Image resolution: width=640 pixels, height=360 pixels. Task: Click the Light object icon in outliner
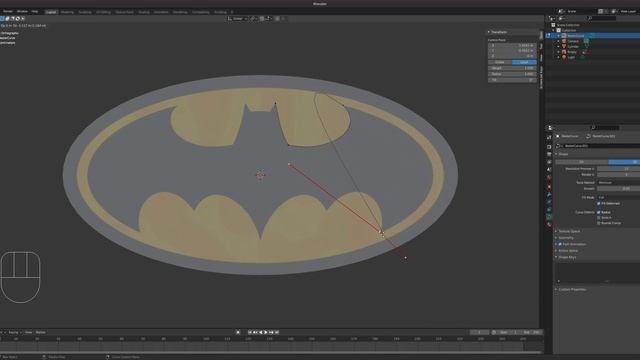point(564,57)
